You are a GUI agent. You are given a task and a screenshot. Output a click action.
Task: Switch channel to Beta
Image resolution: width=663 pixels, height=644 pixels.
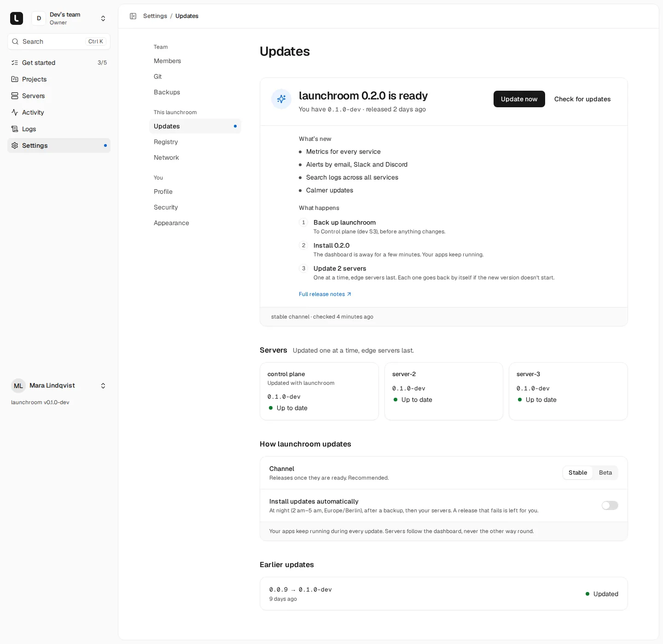605,473
